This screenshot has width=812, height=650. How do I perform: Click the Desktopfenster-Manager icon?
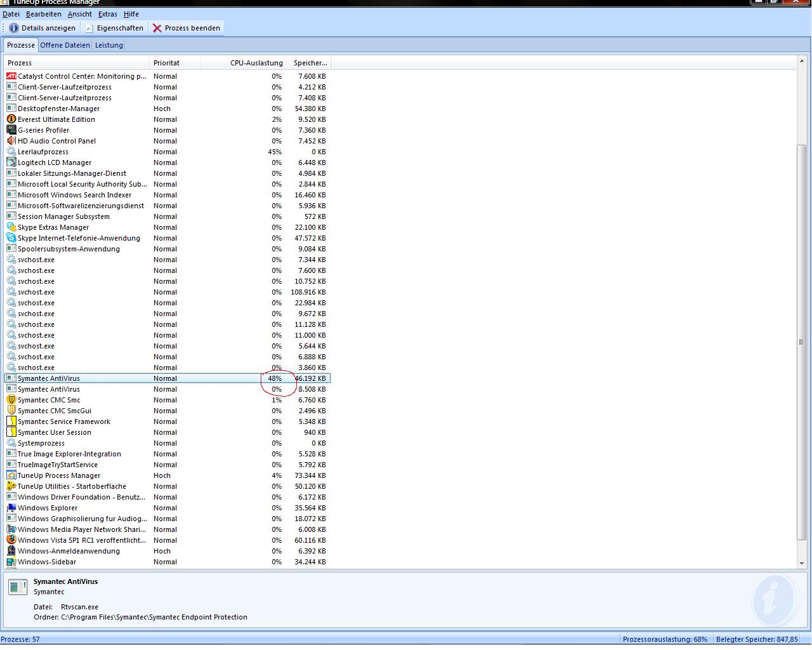tap(11, 109)
